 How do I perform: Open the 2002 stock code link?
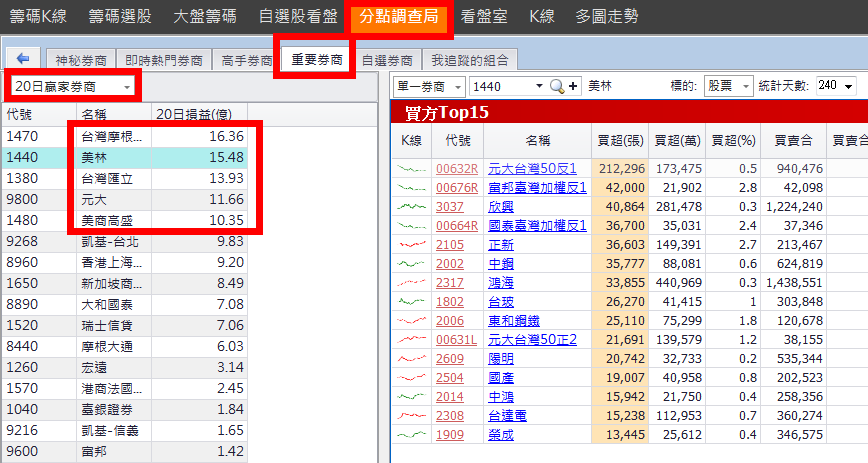[450, 264]
